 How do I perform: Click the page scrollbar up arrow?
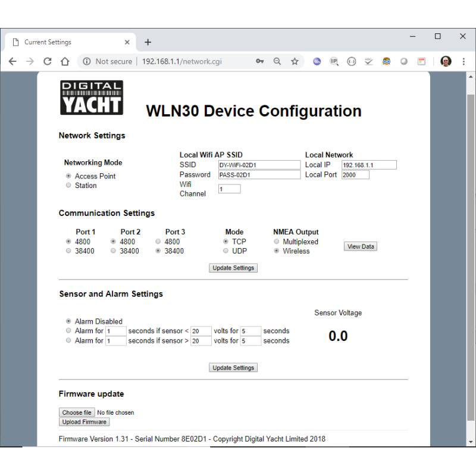click(471, 77)
